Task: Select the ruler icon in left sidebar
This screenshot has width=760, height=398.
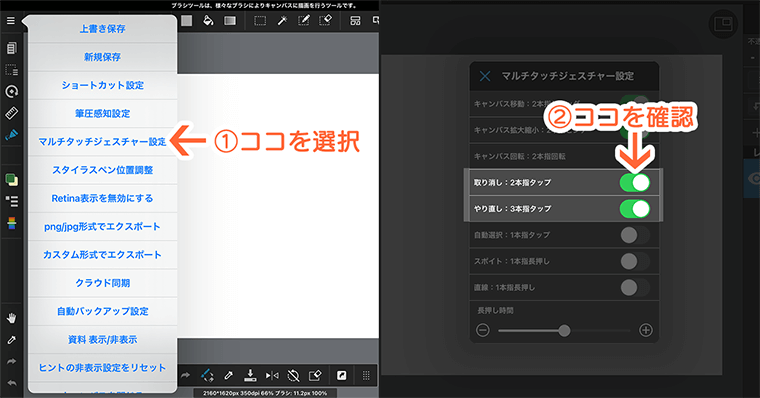Action: tap(12, 113)
